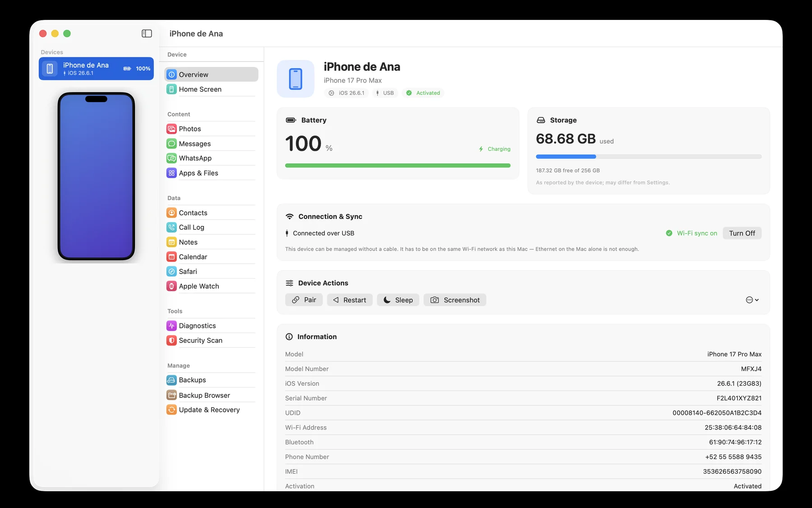
Task: Click the Connection & Sync Wi-Fi icon
Action: click(x=290, y=217)
